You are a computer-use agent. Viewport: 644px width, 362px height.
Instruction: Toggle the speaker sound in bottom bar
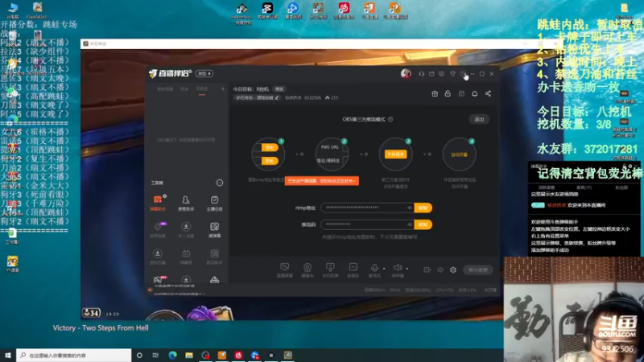(397, 270)
